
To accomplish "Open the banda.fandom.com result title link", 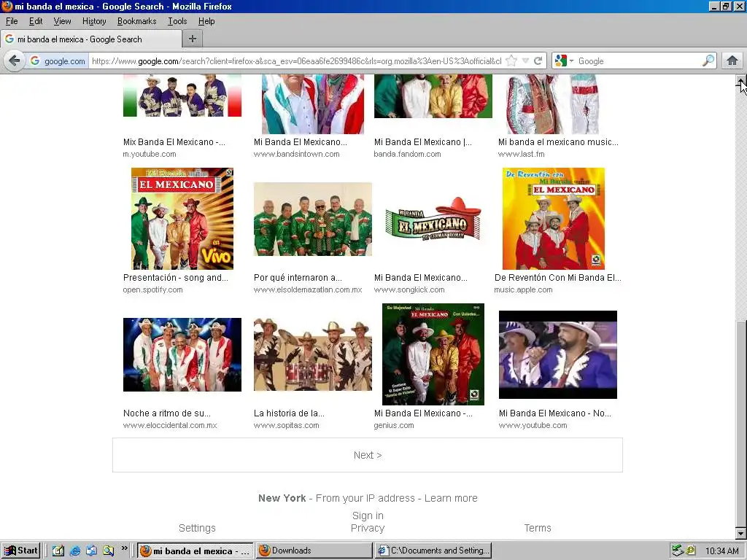I will coord(423,142).
